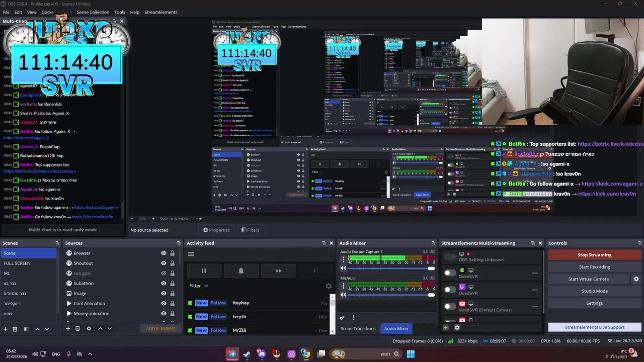Open source properties gear in Sources toolbar

pos(89,329)
